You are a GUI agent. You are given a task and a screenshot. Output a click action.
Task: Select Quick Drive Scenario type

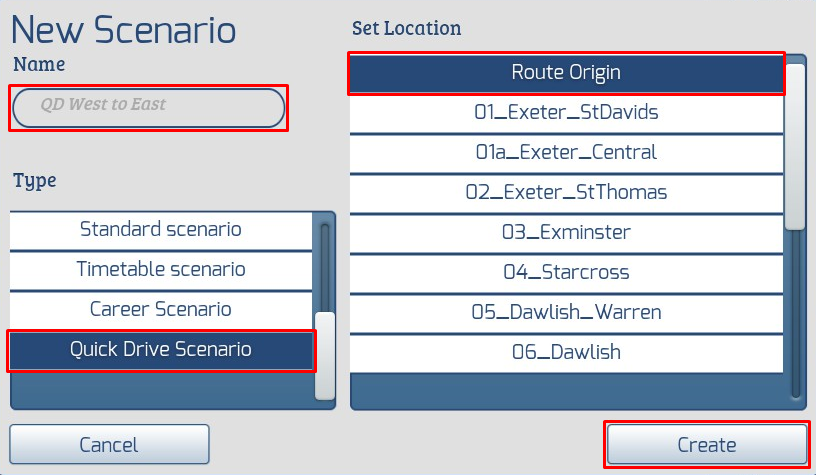pos(160,350)
